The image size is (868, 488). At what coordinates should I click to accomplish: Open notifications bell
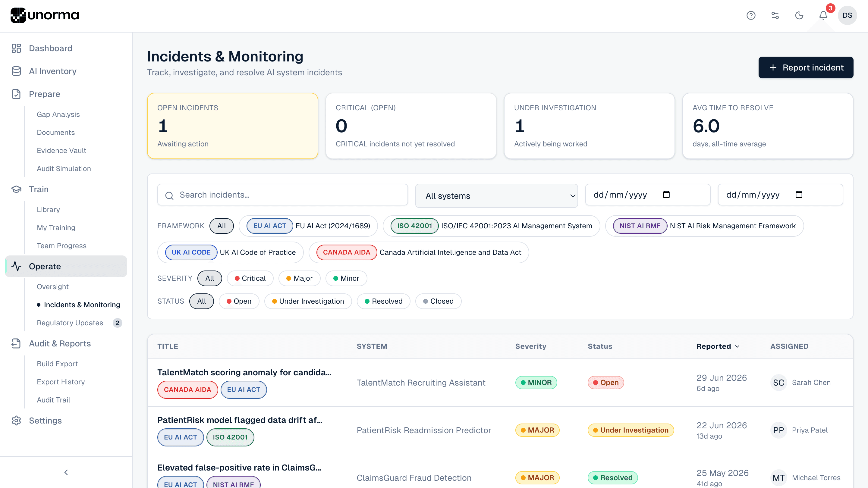823,15
